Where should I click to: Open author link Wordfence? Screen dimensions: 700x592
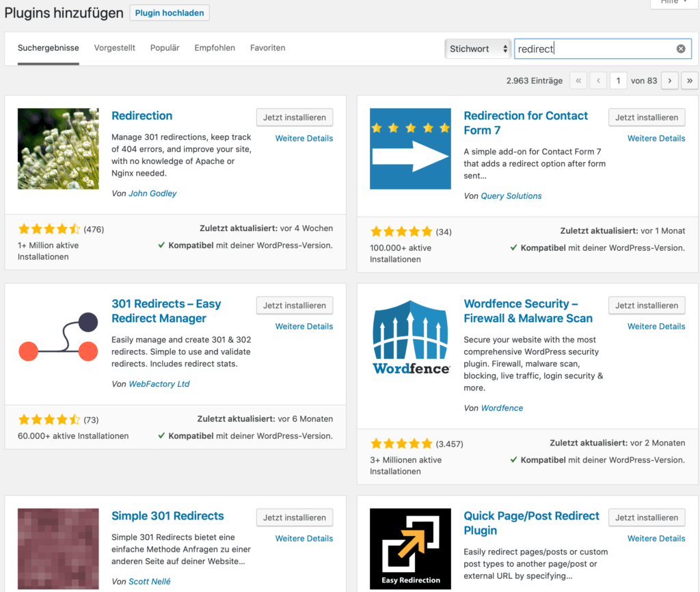(x=502, y=408)
